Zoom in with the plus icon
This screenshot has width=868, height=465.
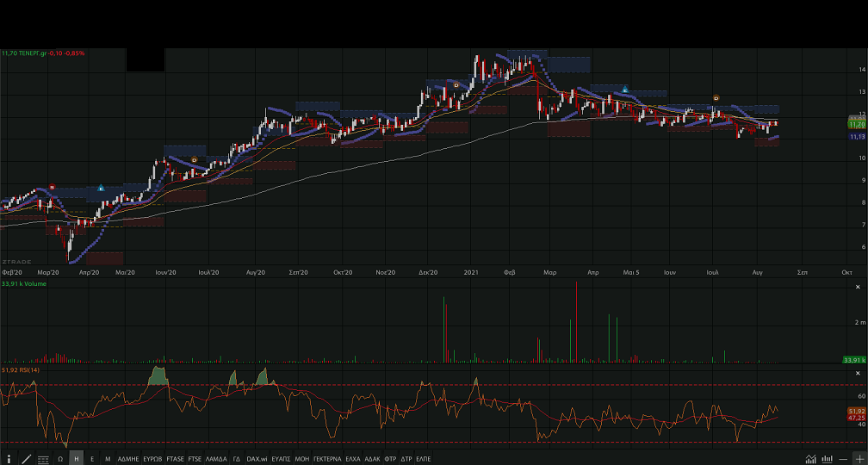point(859,459)
